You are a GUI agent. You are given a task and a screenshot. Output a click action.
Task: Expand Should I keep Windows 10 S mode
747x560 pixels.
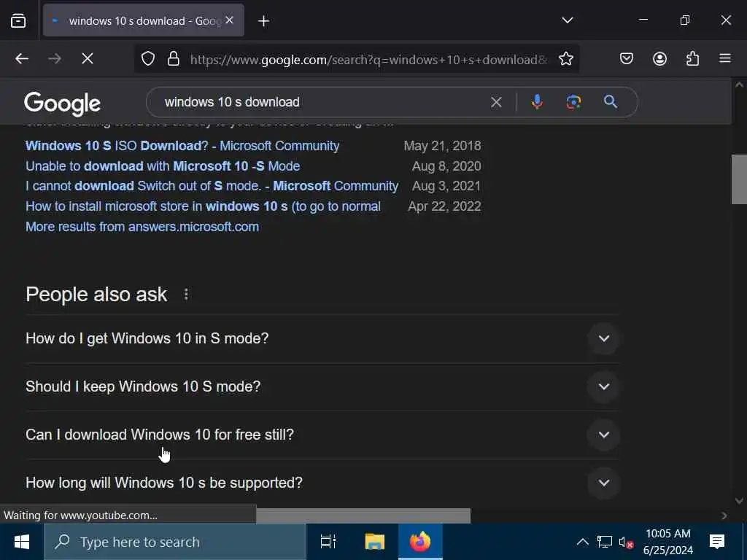click(x=322, y=386)
